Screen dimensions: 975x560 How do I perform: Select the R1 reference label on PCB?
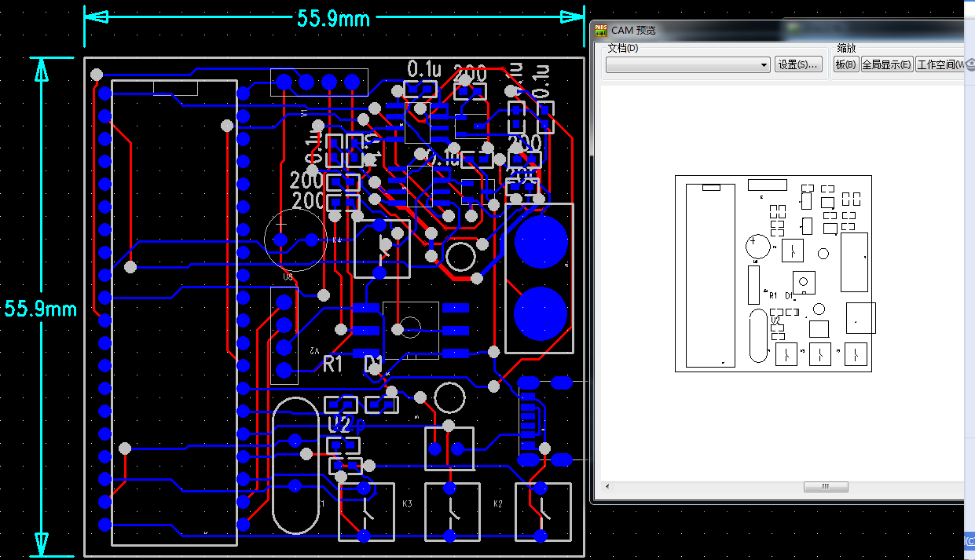[333, 364]
